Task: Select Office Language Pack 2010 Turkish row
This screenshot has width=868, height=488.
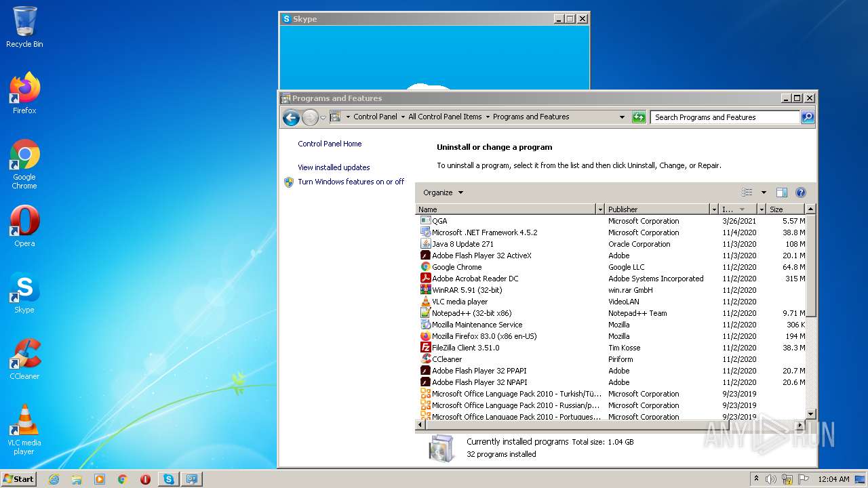Action: tap(610, 394)
